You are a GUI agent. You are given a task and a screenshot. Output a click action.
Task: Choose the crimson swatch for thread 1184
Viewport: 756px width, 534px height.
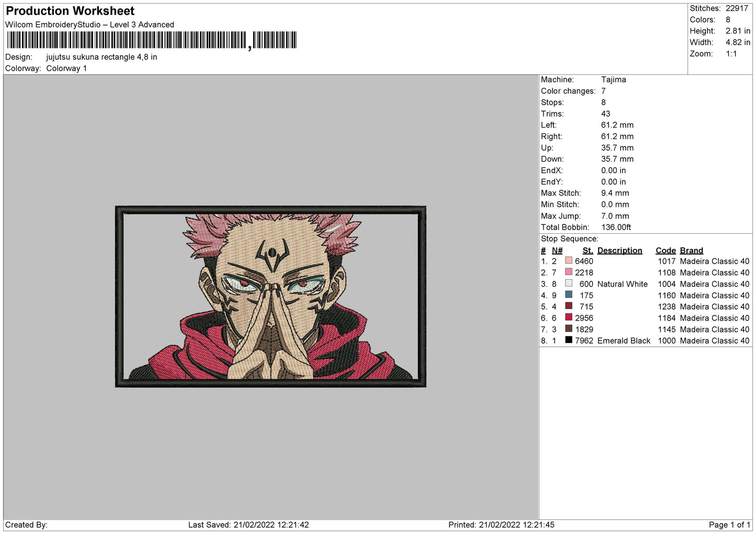point(568,317)
